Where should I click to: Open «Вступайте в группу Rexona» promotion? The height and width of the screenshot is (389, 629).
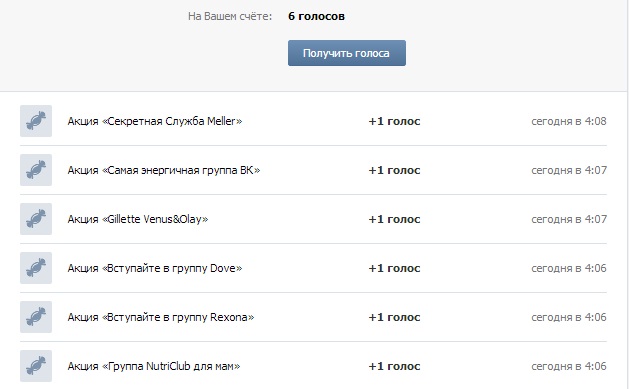tap(161, 317)
